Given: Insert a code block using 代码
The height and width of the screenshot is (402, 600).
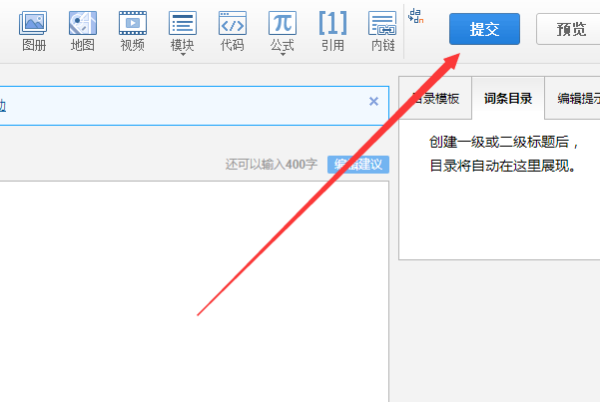Looking at the screenshot, I should point(232,31).
